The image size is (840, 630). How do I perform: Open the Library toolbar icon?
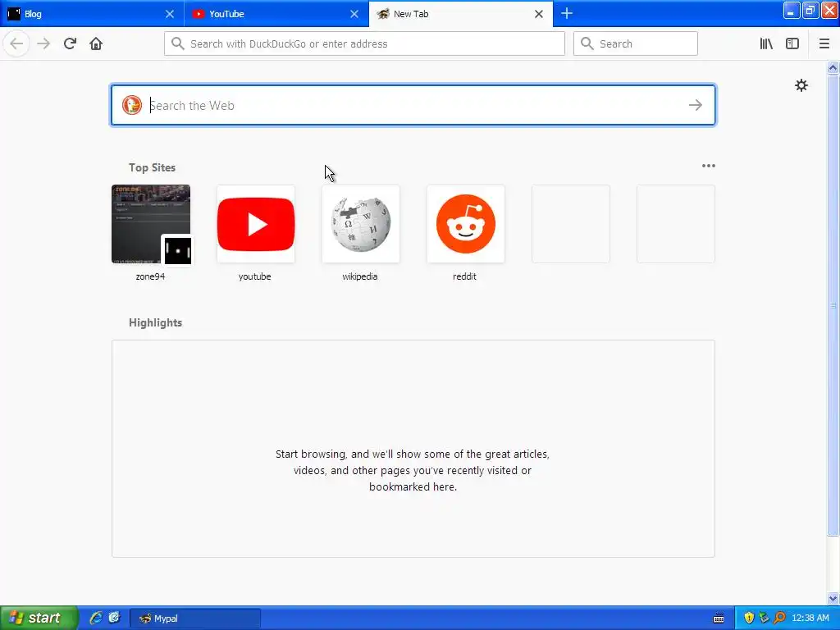(766, 43)
